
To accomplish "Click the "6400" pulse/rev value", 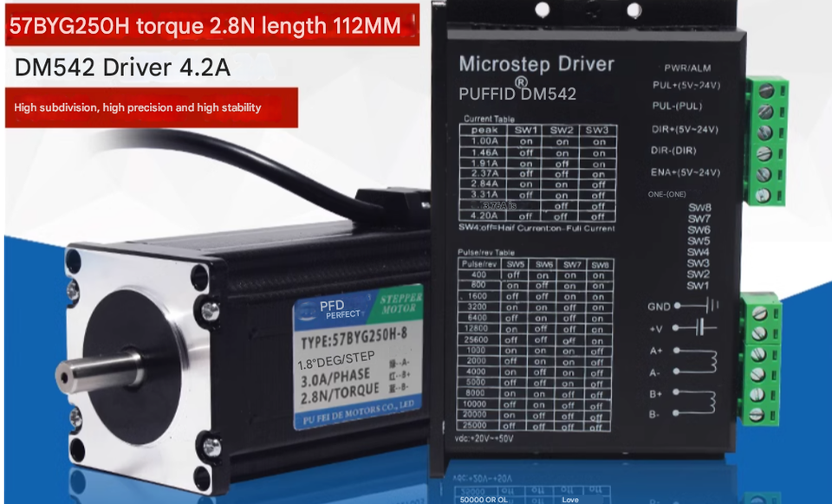I will [477, 318].
